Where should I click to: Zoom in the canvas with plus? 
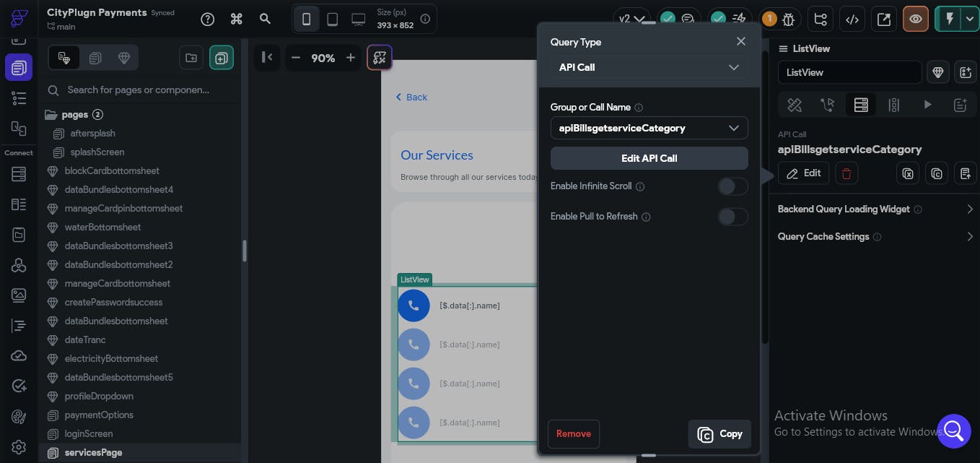point(351,58)
